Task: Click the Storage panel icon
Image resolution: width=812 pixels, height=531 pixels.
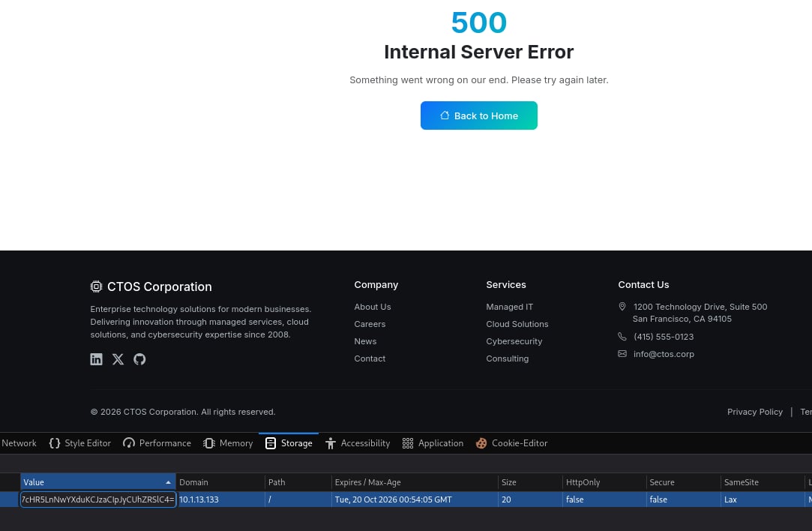Action: point(271,443)
